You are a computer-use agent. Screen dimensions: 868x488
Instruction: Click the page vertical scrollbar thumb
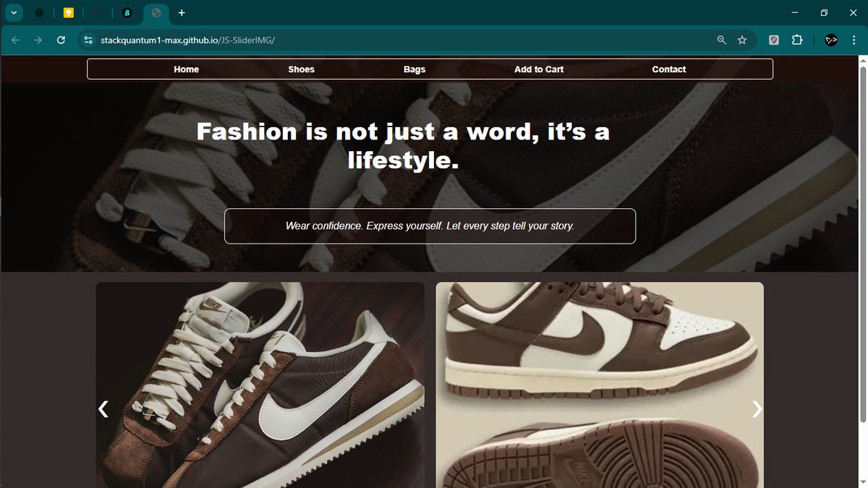(862, 243)
